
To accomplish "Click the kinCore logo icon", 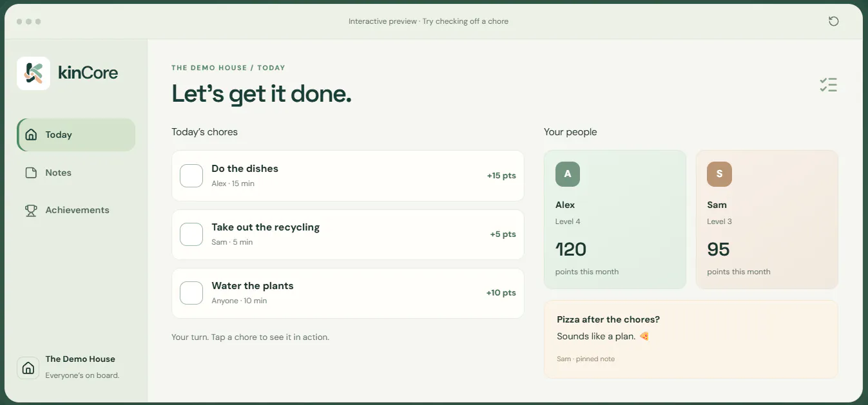I will point(34,73).
